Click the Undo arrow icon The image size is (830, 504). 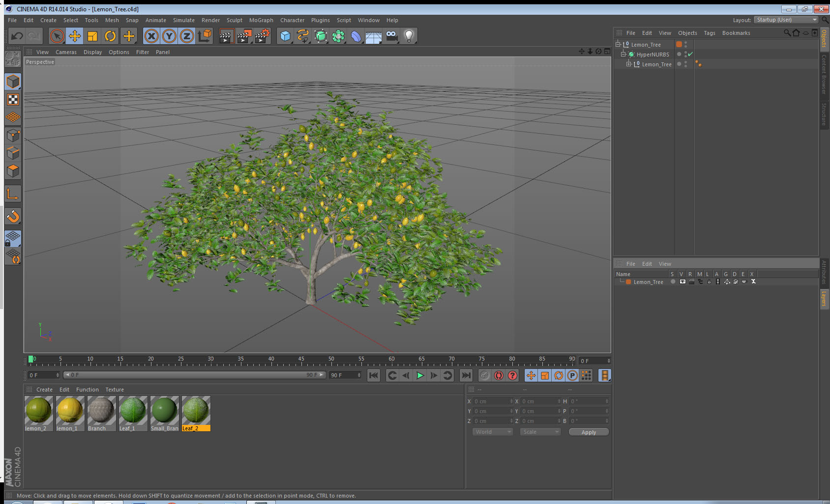pos(17,36)
